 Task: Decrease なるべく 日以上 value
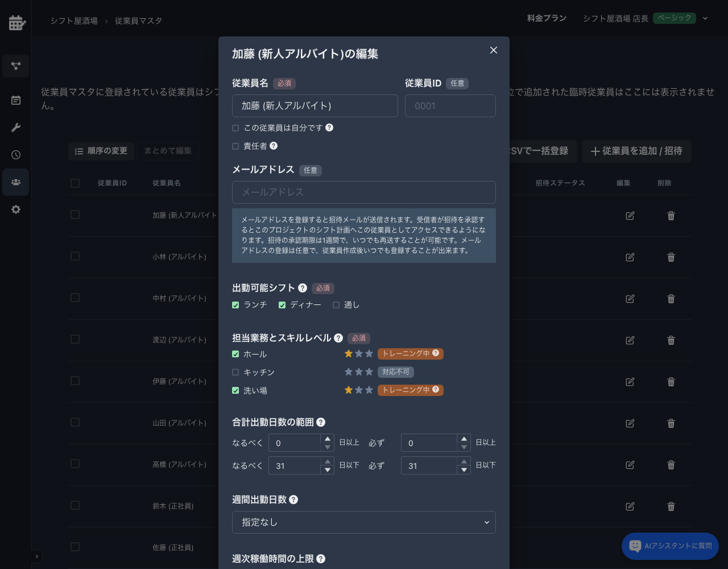coord(327,447)
